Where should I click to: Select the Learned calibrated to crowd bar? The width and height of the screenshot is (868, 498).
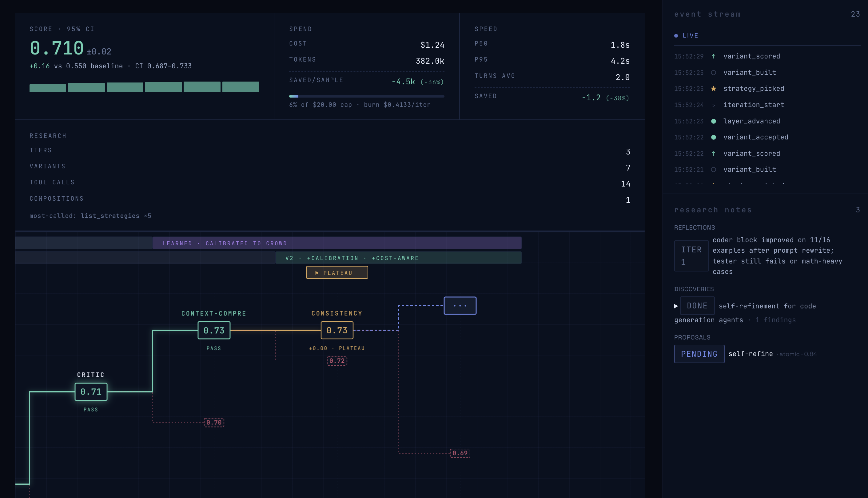[336, 243]
